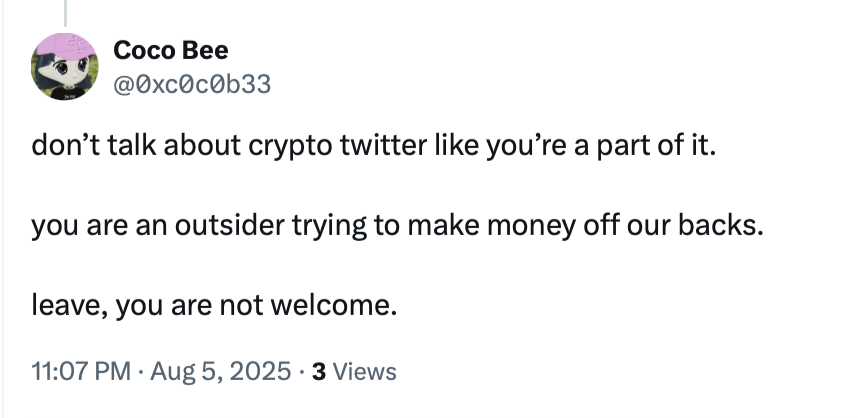Screen dimensions: 858x418
Task: Click the word crypto in the tweet
Action: tap(290, 147)
